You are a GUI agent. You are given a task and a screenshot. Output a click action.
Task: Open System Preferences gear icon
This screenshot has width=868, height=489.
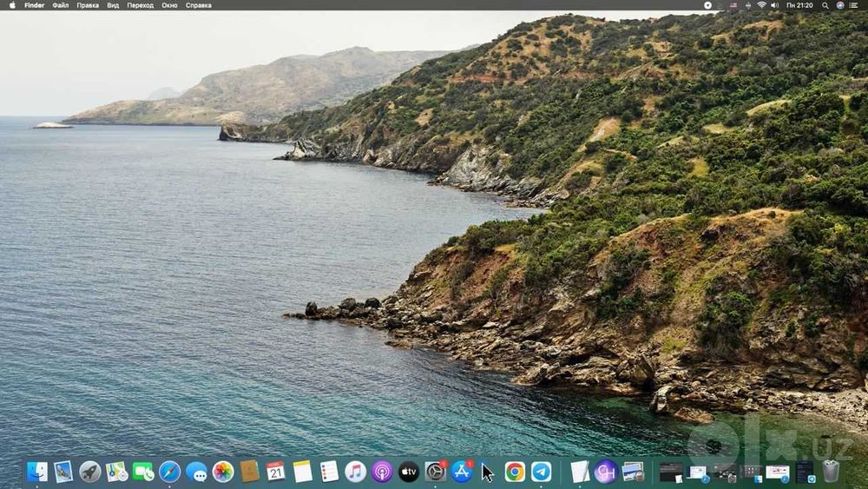point(435,472)
